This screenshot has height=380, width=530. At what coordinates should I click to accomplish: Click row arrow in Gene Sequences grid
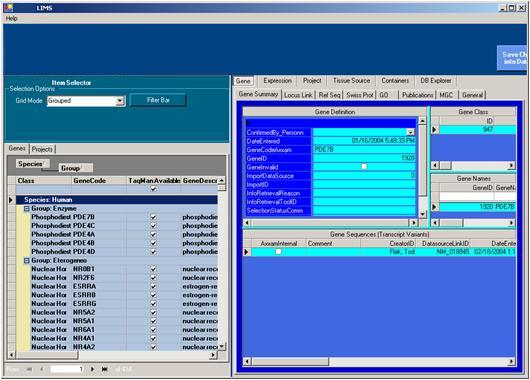(247, 252)
